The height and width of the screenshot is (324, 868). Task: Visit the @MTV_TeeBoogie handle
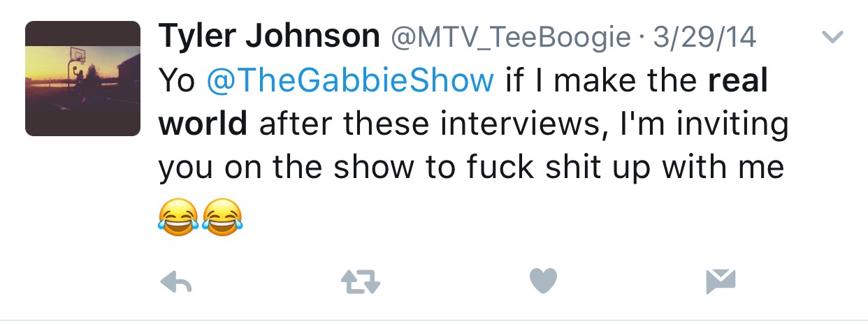pos(509,38)
